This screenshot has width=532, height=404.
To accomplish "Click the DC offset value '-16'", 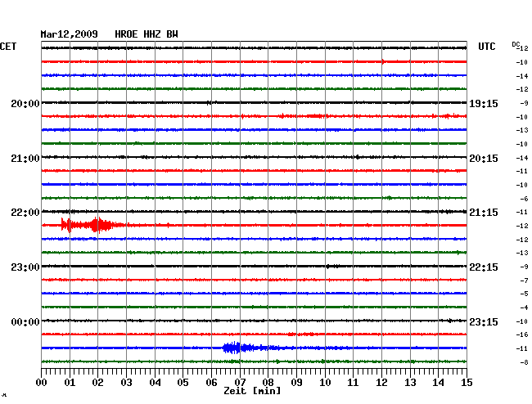I will pyautogui.click(x=522, y=334).
